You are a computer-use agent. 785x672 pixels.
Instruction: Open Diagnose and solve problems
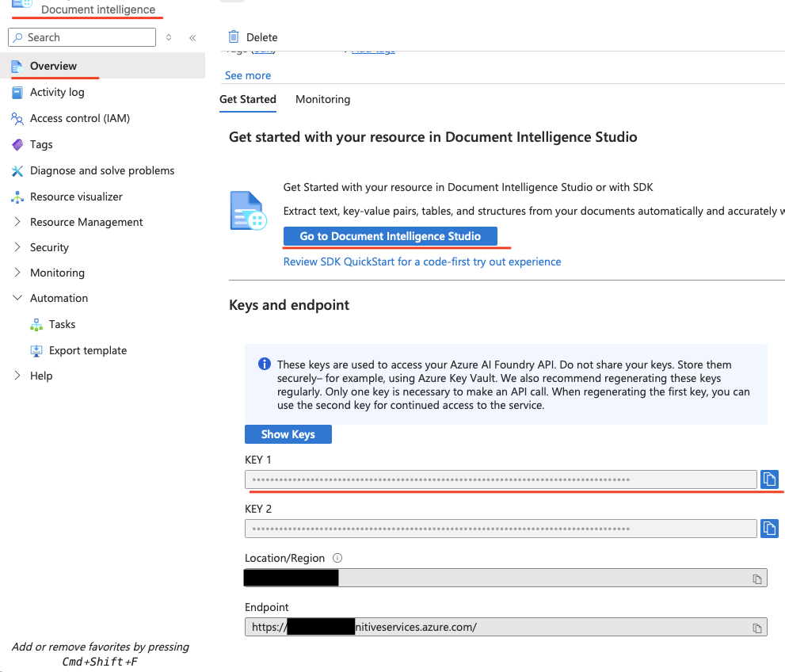pos(103,170)
